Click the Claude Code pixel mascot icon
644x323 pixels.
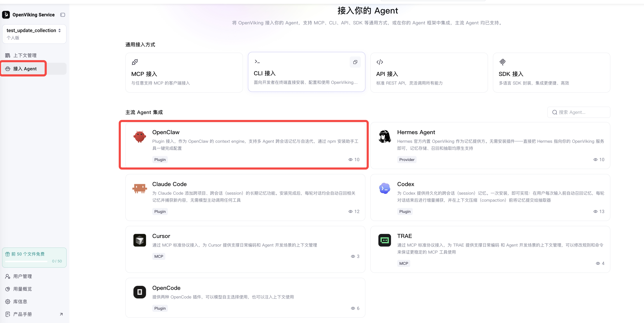(140, 189)
